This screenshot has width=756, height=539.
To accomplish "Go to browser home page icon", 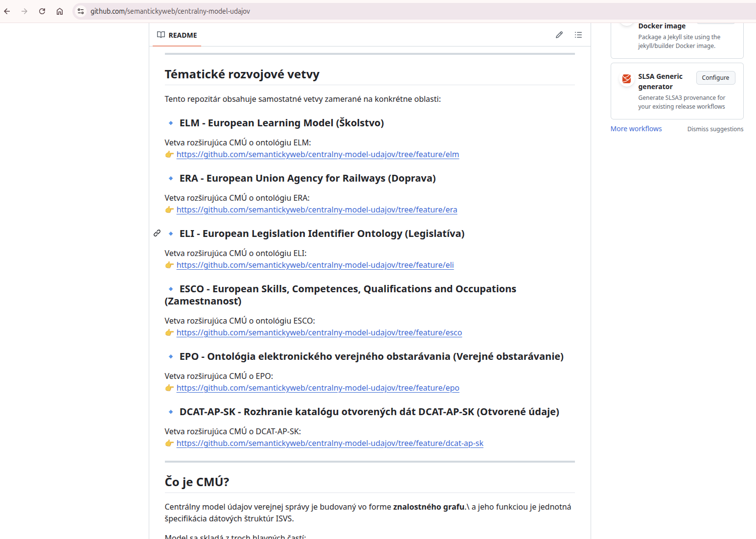I will [60, 11].
